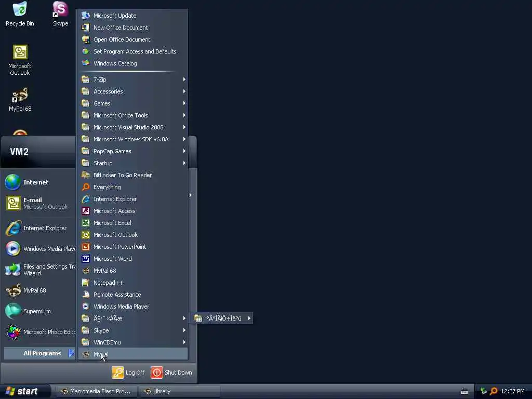Click the network tray icon beside the clock
Image resolution: width=532 pixels, height=399 pixels.
(x=484, y=391)
